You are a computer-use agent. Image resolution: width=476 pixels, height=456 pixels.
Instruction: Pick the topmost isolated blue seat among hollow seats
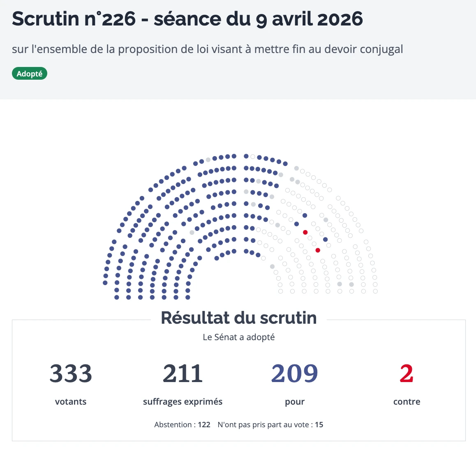click(305, 215)
